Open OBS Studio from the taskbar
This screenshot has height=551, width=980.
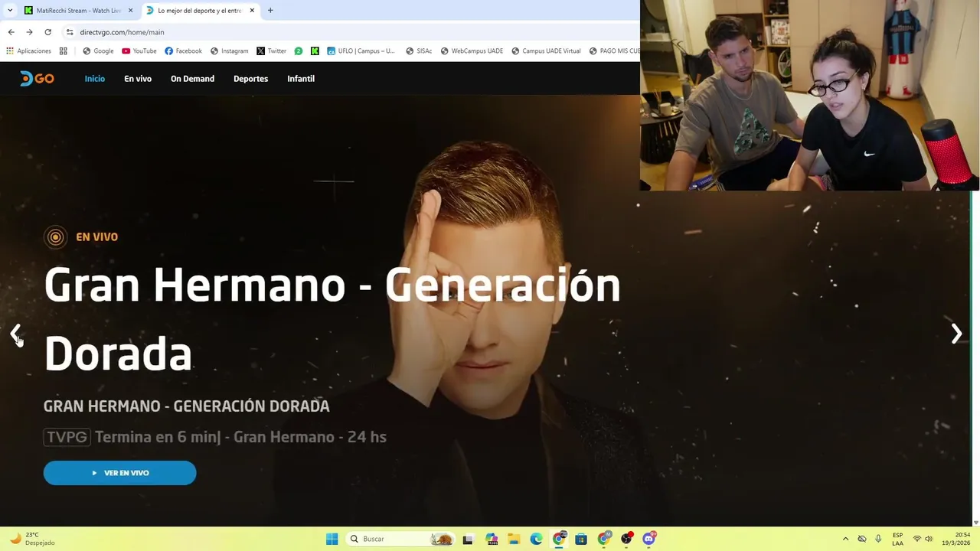click(626, 539)
